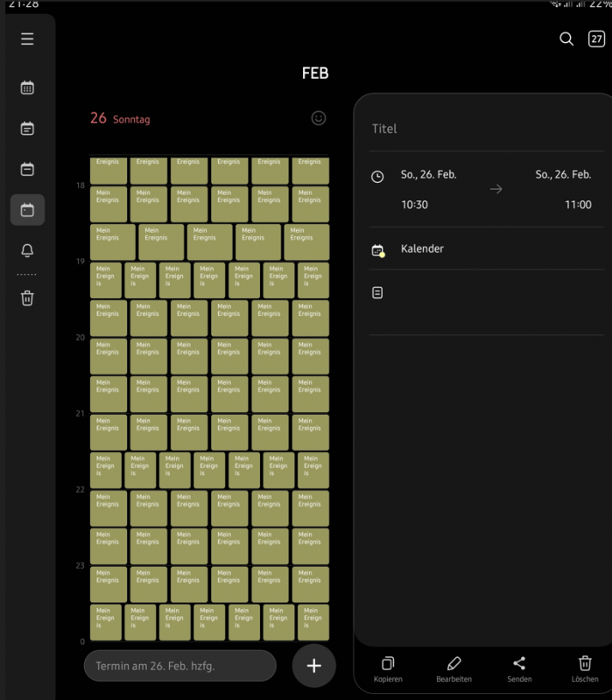Open the hamburger navigation menu

click(x=27, y=39)
